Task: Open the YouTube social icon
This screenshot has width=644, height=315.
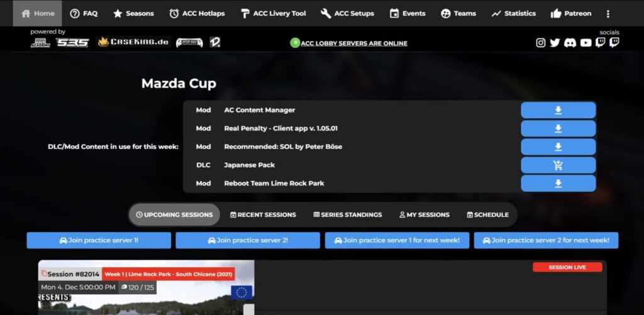Action: (586, 43)
